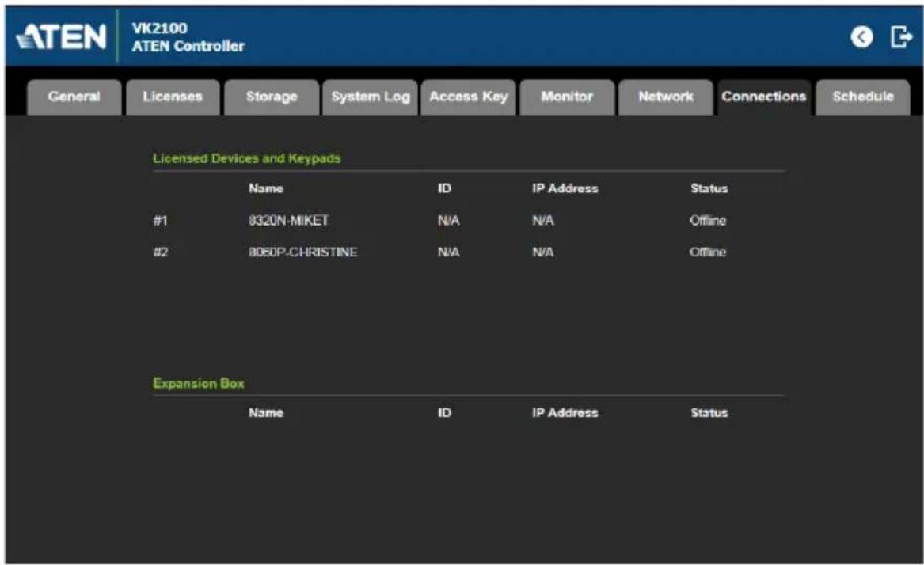Viewport: 924px width, 565px height.
Task: View the System Log tab
Action: coord(370,97)
